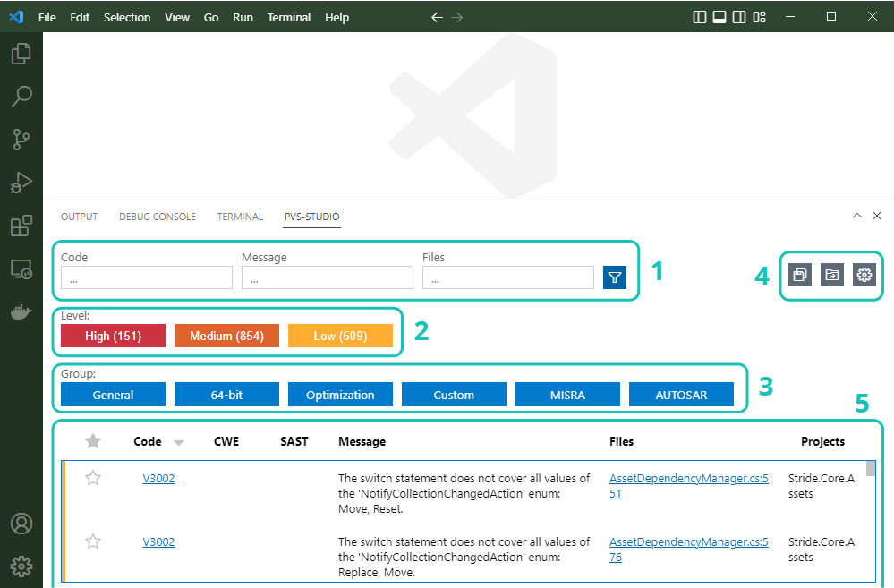
Task: Open Run and Debug view icon
Action: coord(21,183)
